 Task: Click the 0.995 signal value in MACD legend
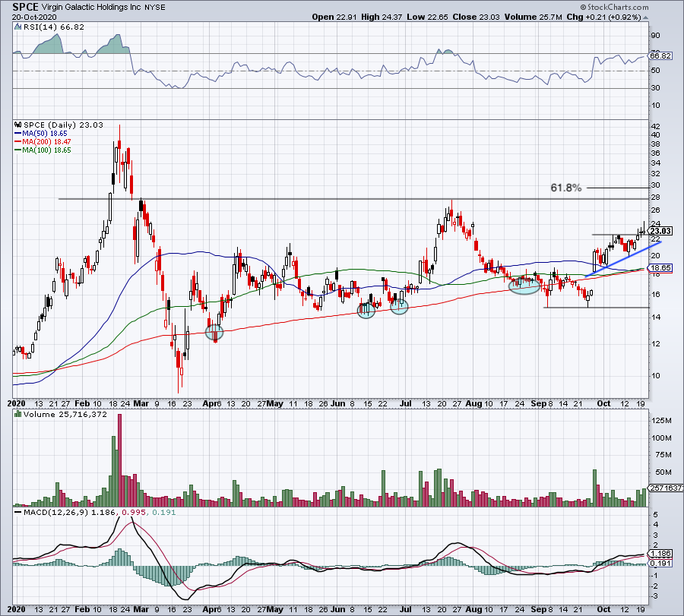coord(134,512)
